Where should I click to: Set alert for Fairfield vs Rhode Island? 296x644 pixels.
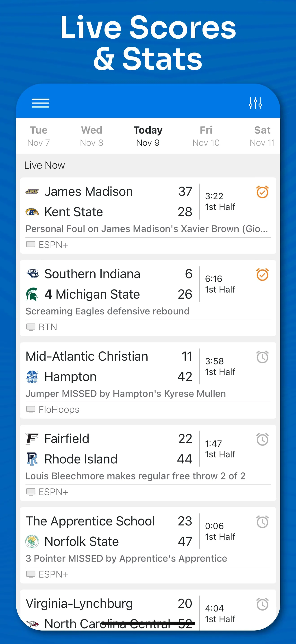pos(262,439)
